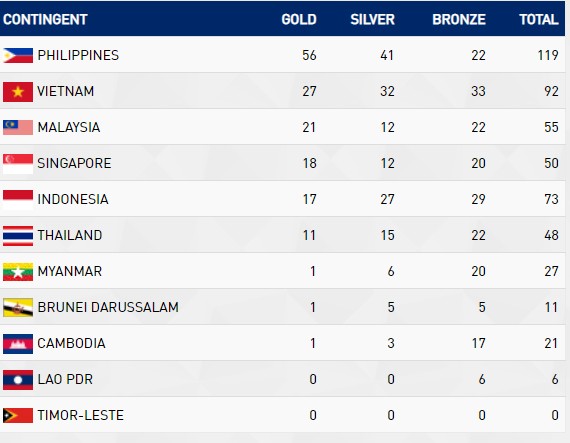Image resolution: width=570 pixels, height=443 pixels.
Task: Click the Indonesia flag icon
Action: click(18, 200)
